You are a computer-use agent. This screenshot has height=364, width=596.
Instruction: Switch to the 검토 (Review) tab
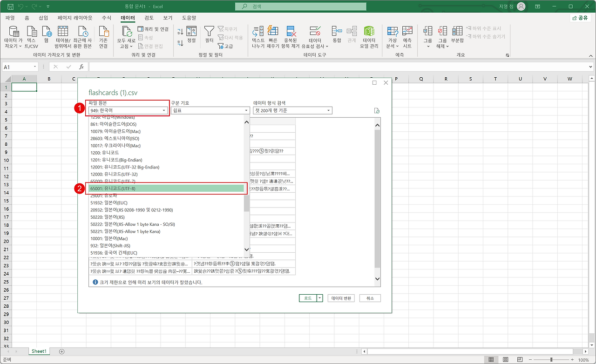pos(149,18)
